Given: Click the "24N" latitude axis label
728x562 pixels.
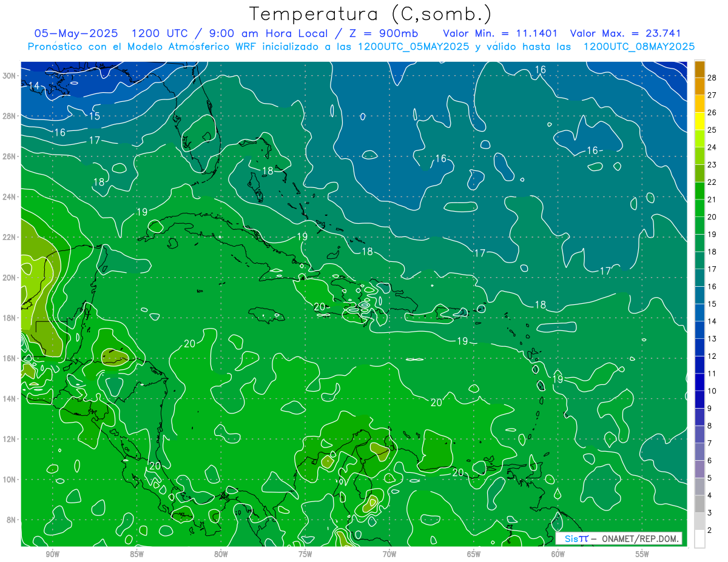Looking at the screenshot, I should pos(10,196).
